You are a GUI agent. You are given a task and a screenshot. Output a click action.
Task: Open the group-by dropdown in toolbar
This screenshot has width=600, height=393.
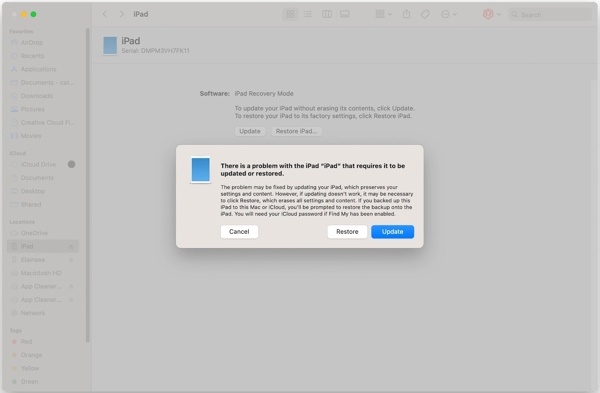(x=383, y=14)
